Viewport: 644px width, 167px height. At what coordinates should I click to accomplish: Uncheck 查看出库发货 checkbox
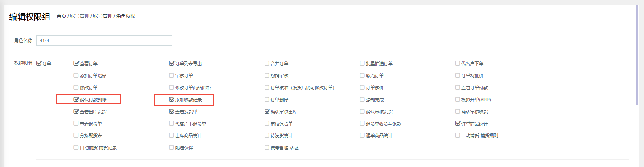(76, 112)
